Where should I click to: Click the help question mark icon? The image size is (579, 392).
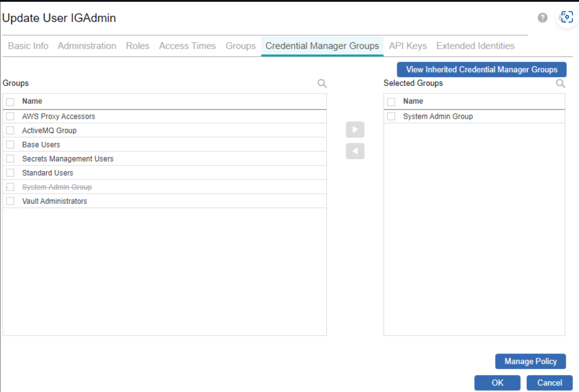pos(542,18)
